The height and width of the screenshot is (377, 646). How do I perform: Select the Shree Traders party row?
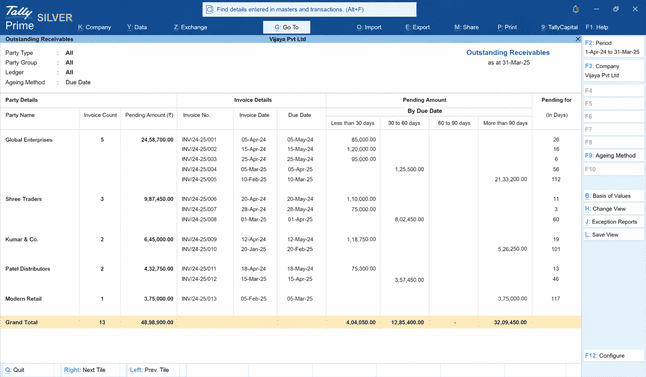tap(23, 199)
